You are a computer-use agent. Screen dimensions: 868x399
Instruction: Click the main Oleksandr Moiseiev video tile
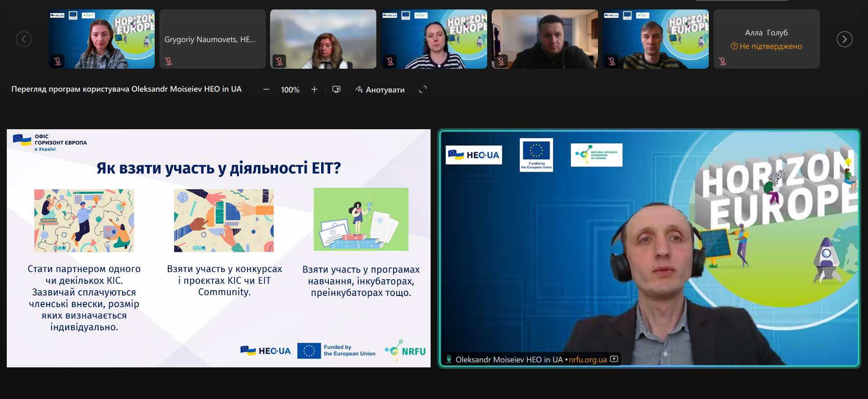649,248
